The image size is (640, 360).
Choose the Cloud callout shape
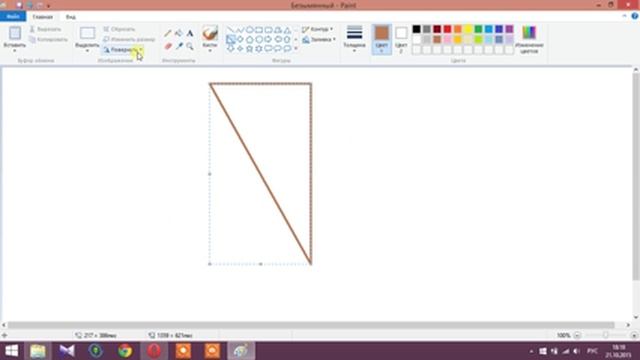click(287, 49)
